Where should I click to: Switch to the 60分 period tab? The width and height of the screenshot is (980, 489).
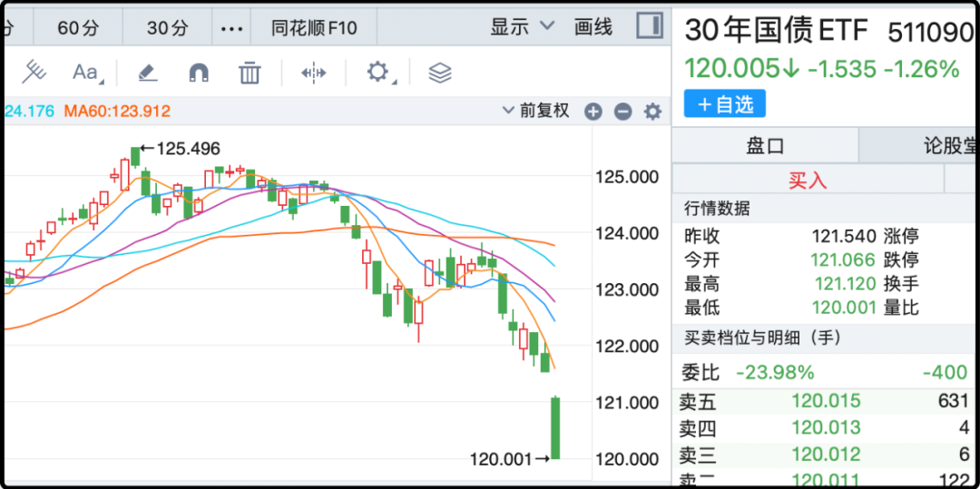pyautogui.click(x=77, y=28)
